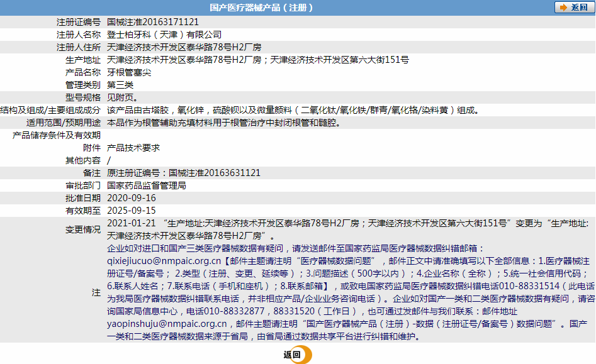Click the 注册人名称 field label
The height and width of the screenshot is (364, 596).
coord(79,35)
